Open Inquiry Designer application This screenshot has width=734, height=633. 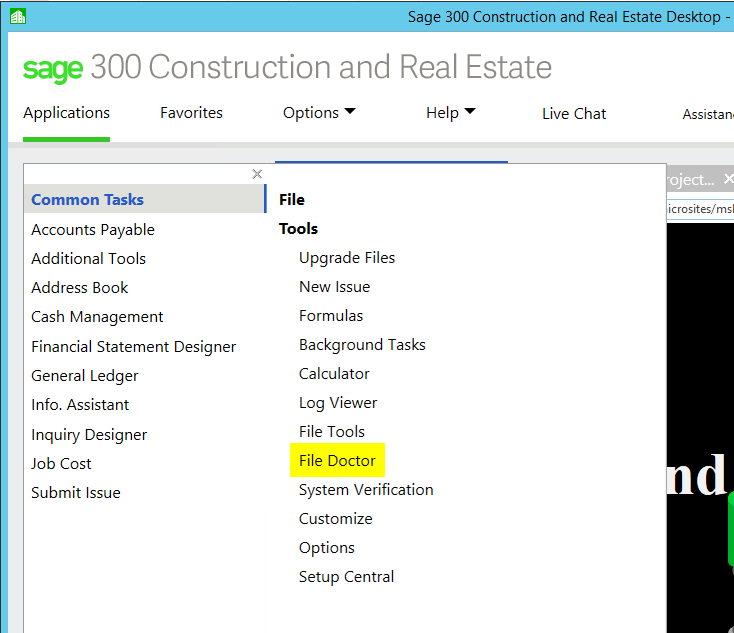click(89, 434)
